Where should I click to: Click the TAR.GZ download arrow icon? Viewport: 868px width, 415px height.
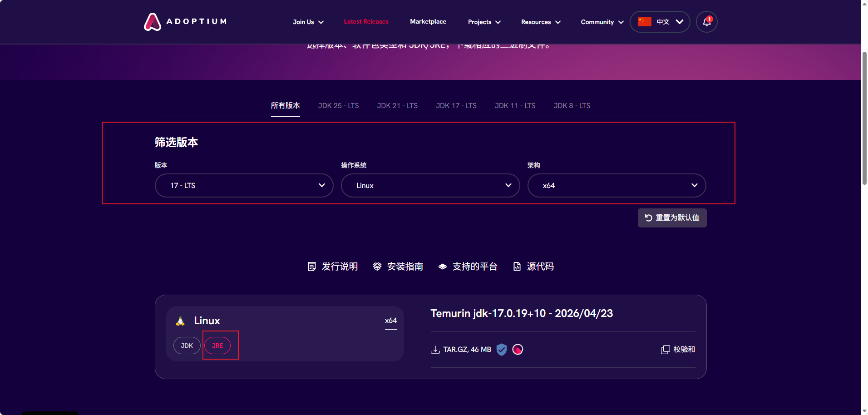[435, 350]
